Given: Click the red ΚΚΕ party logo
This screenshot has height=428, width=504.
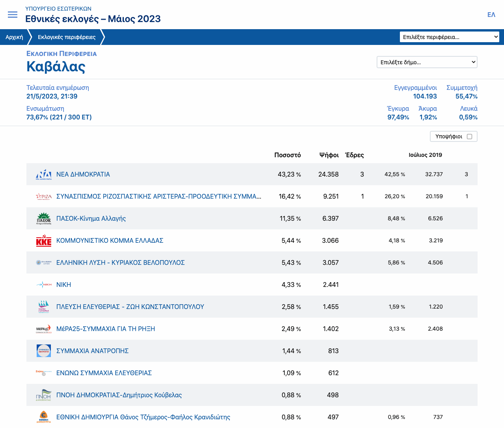Looking at the screenshot, I should pyautogui.click(x=44, y=240).
